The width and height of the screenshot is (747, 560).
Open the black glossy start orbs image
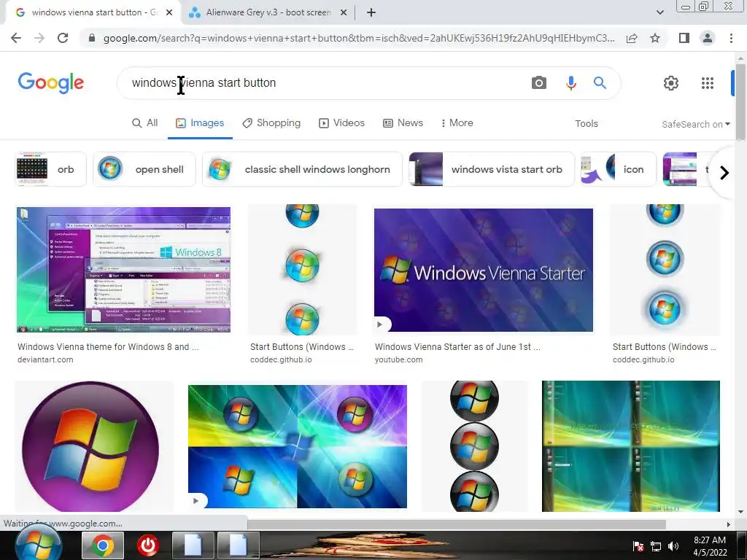(474, 447)
